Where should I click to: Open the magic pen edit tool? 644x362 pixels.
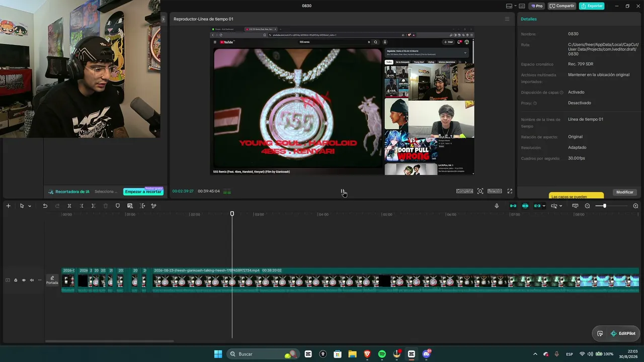tap(154, 206)
